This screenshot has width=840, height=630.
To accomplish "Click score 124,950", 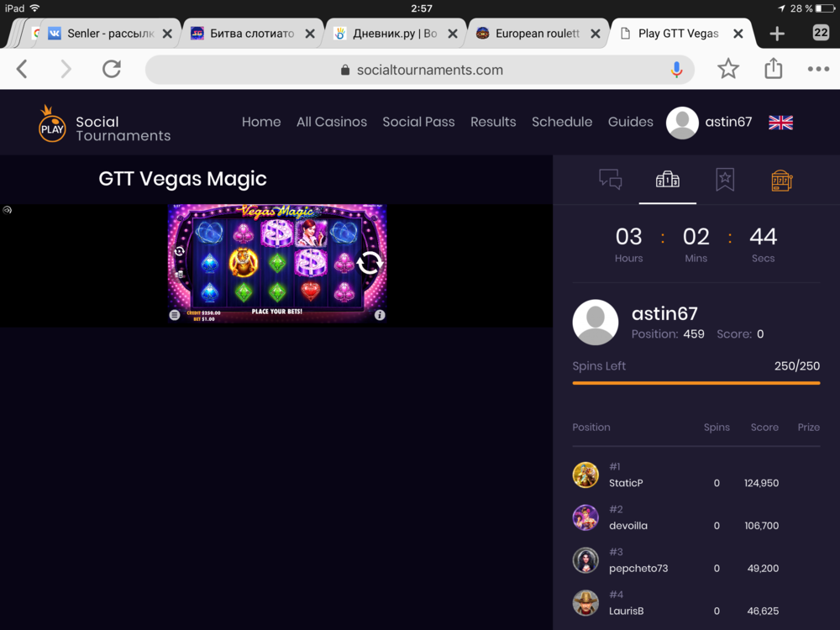I will 761,483.
